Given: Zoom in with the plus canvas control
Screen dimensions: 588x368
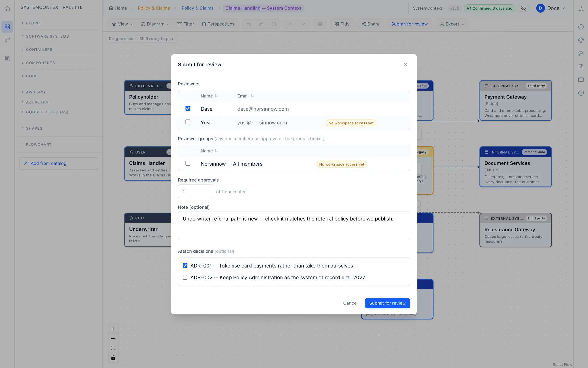Looking at the screenshot, I should click(x=113, y=329).
